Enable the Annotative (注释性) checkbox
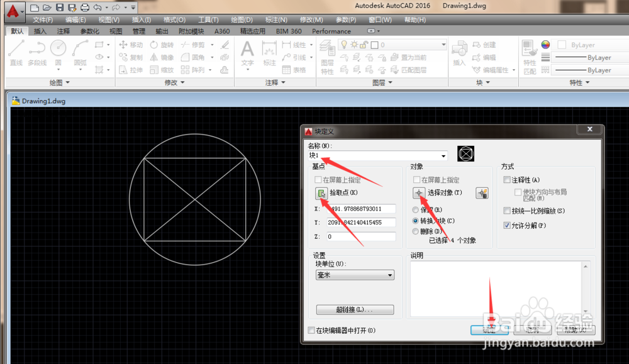Viewport: 629px width, 364px height. (507, 180)
